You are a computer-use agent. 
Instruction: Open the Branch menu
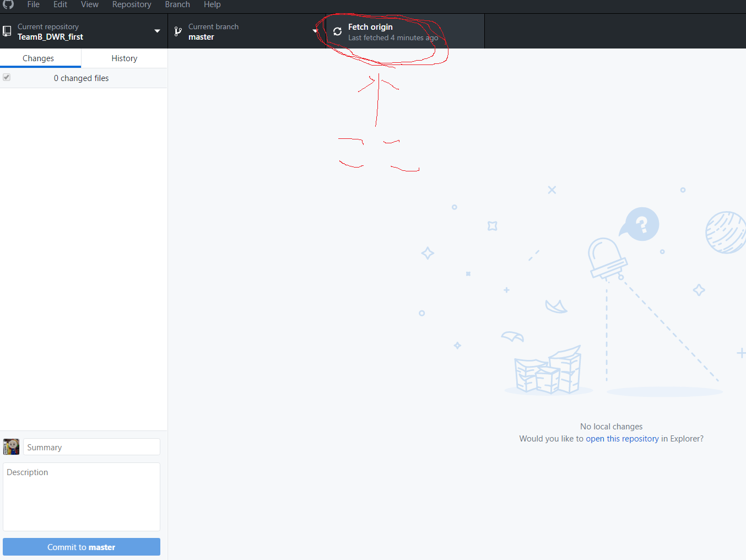tap(177, 4)
